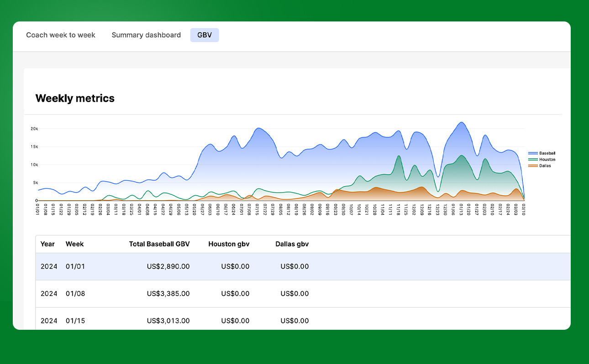Viewport: 589px width, 364px height.
Task: Click the Weekly metrics heading
Action: click(75, 98)
